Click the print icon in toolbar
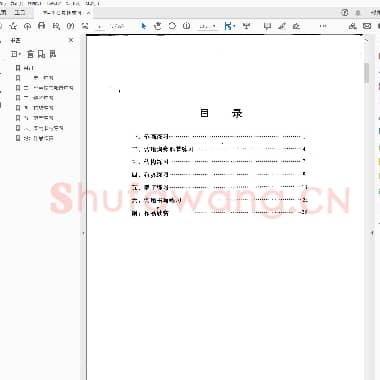This screenshot has height=380, width=380. pyautogui.click(x=42, y=26)
